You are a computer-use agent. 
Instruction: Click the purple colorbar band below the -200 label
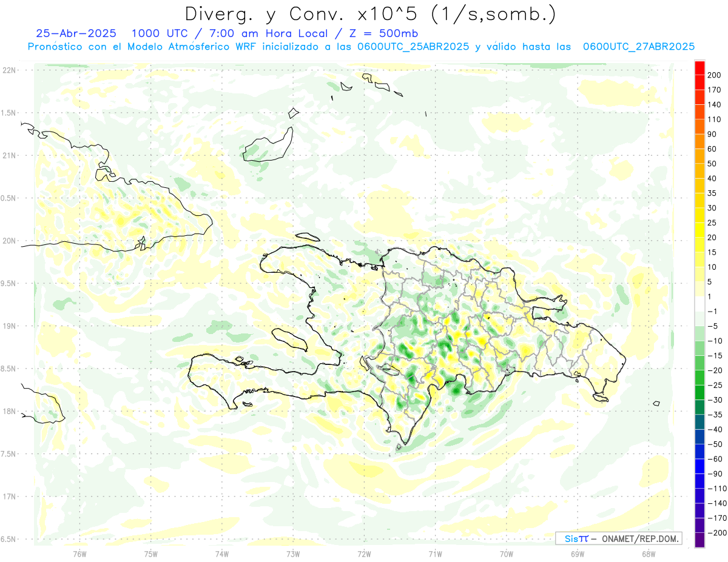pyautogui.click(x=700, y=540)
